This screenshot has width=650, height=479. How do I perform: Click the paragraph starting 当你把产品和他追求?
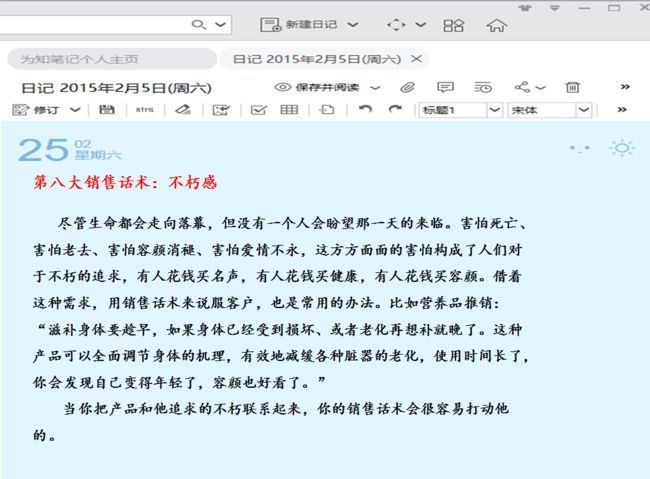tap(271, 422)
